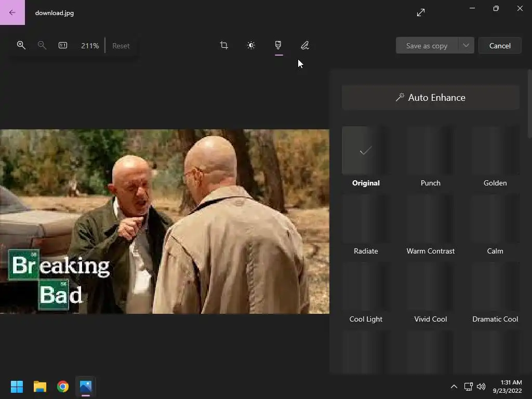
Task: Open the Markup pen tool
Action: (305, 45)
